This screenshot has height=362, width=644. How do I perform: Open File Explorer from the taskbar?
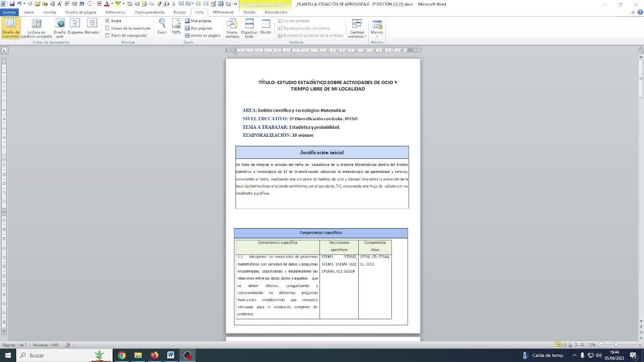[138, 355]
